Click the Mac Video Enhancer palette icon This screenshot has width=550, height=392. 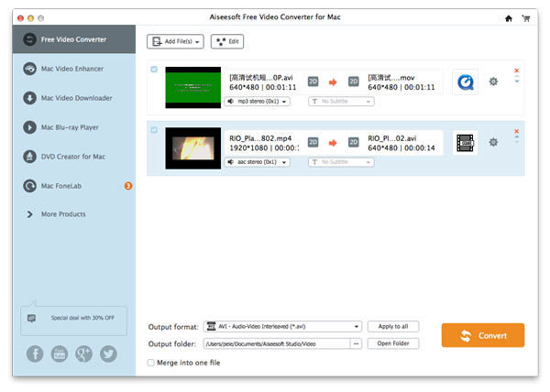point(30,69)
